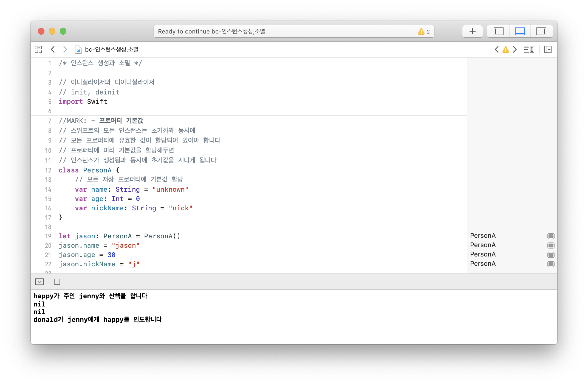
Task: Click bc-인스턴스생성,소멸 file in jump bar
Action: pos(111,49)
